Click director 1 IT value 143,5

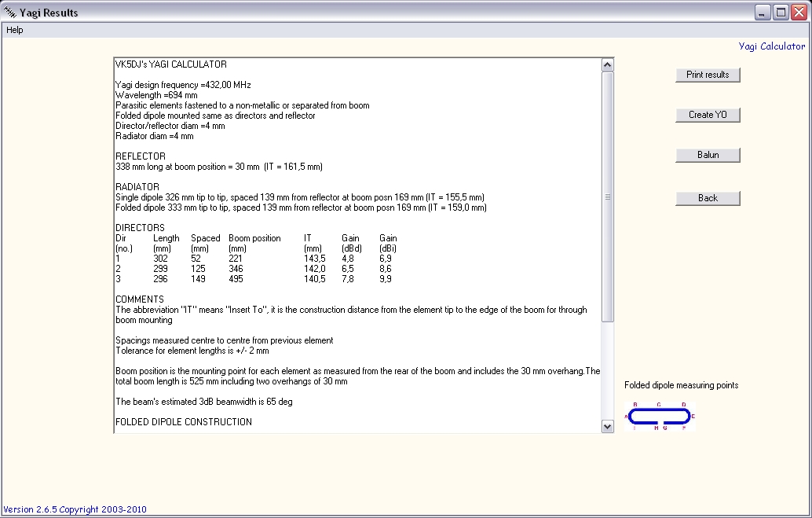point(315,259)
